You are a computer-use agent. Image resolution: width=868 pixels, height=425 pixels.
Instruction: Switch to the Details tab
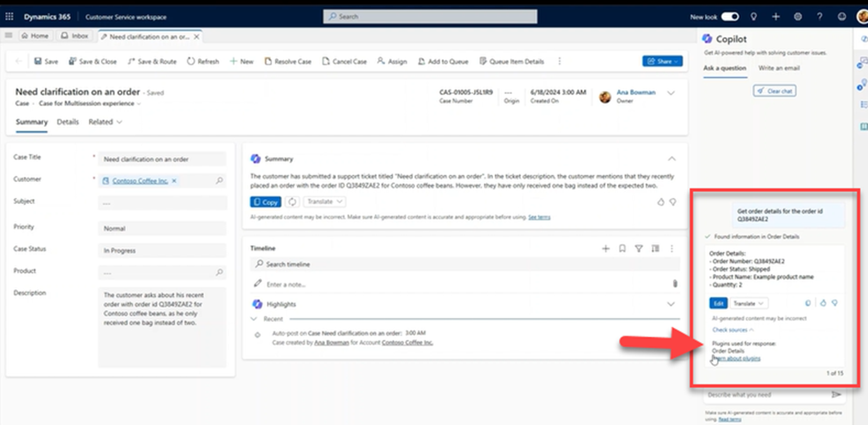coord(68,122)
